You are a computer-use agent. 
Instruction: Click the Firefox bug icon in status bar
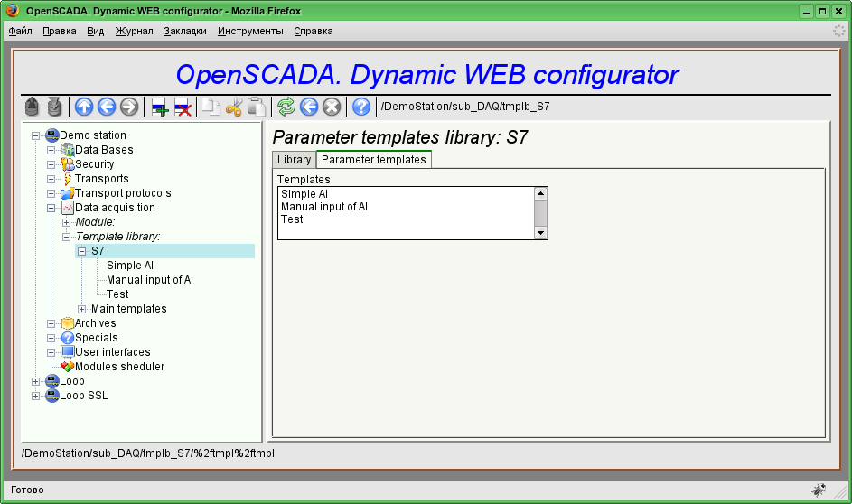(x=819, y=490)
